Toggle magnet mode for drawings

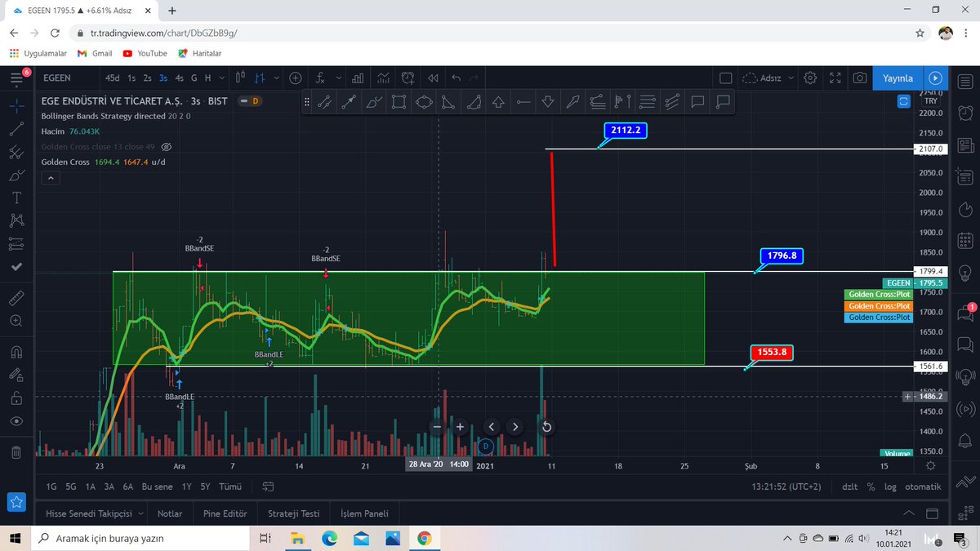16,353
